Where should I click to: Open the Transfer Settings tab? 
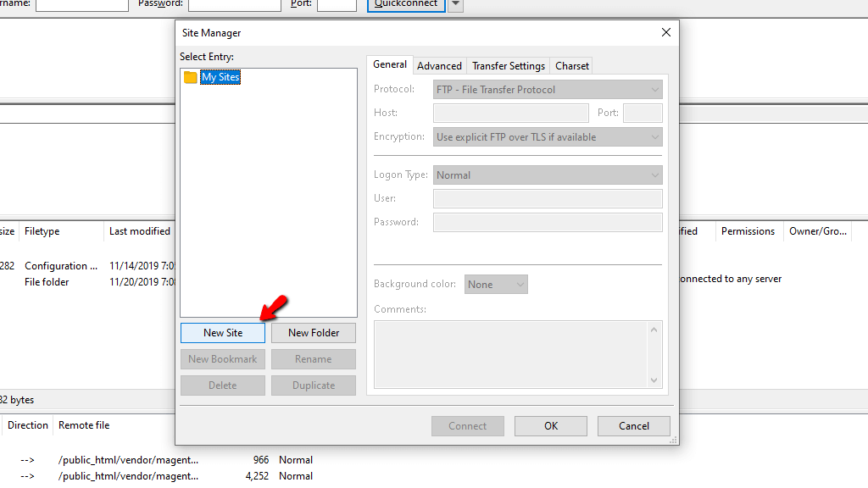(509, 66)
